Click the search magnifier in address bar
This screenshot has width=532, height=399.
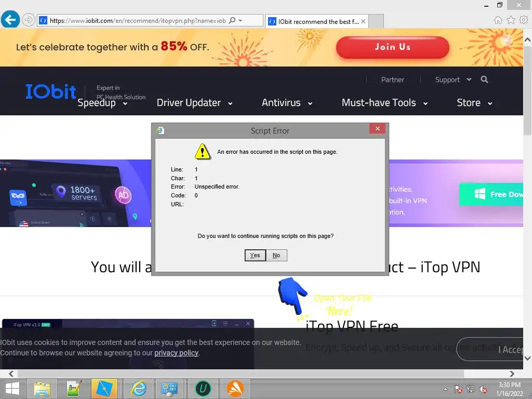(232, 20)
